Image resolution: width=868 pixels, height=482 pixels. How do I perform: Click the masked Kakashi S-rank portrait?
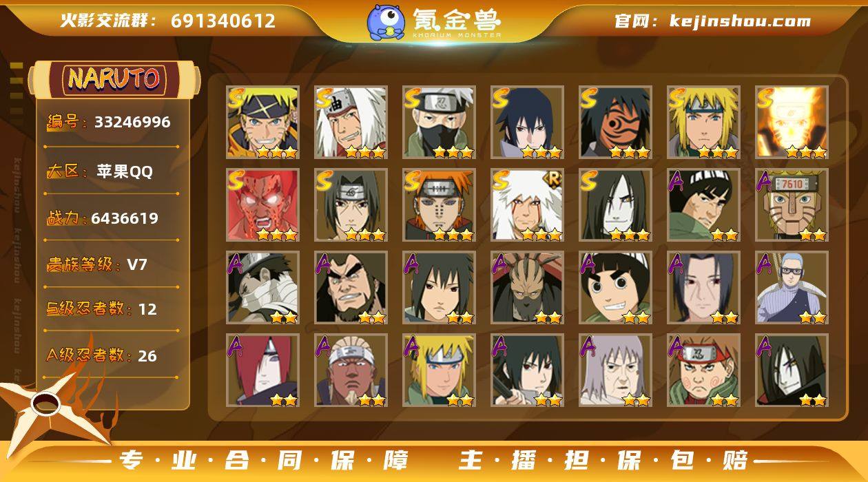click(440, 123)
